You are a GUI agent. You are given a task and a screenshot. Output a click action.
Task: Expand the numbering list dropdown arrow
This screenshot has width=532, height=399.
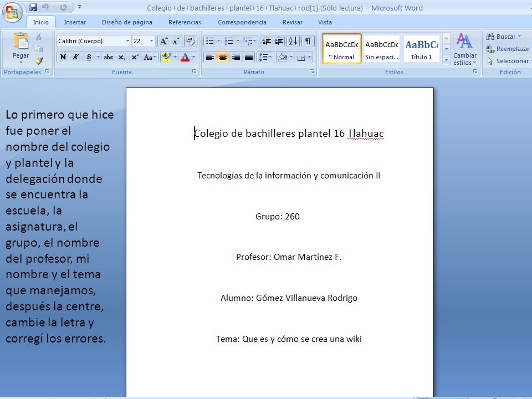[x=238, y=41]
